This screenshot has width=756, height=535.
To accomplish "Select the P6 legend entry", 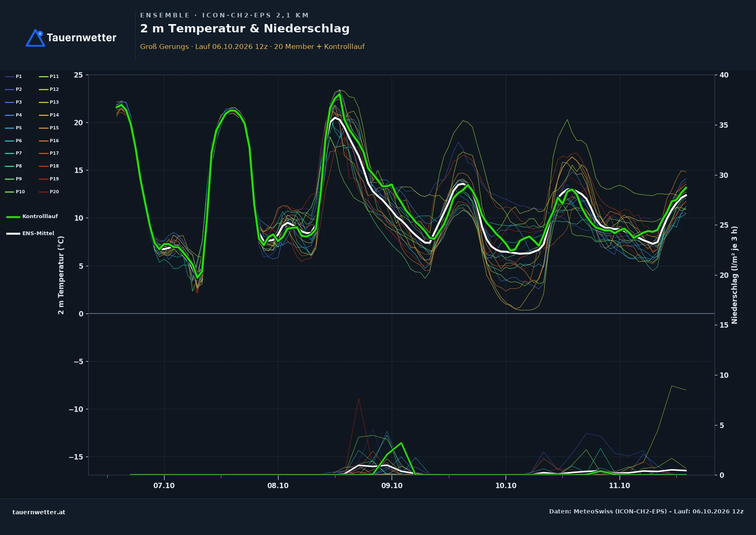I will [x=14, y=141].
